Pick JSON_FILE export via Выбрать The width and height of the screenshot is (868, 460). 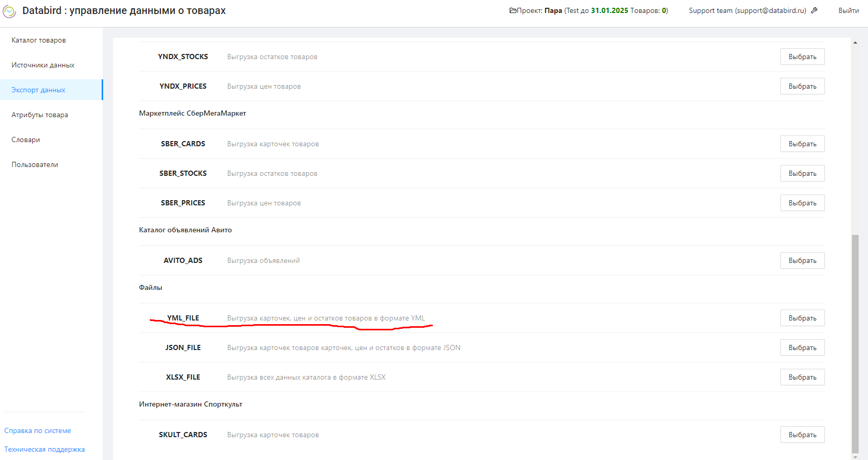coord(802,347)
